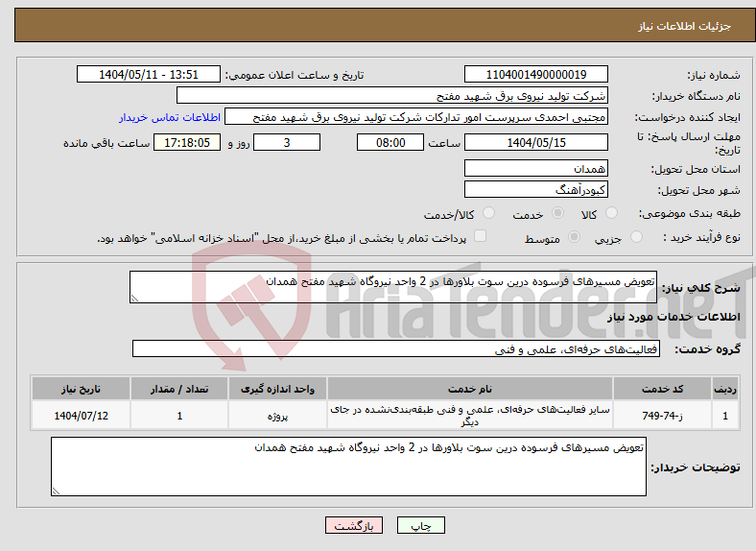This screenshot has height=551, width=756.
Task: Click the شماره نیاز field 1104001490000019
Action: [535, 74]
